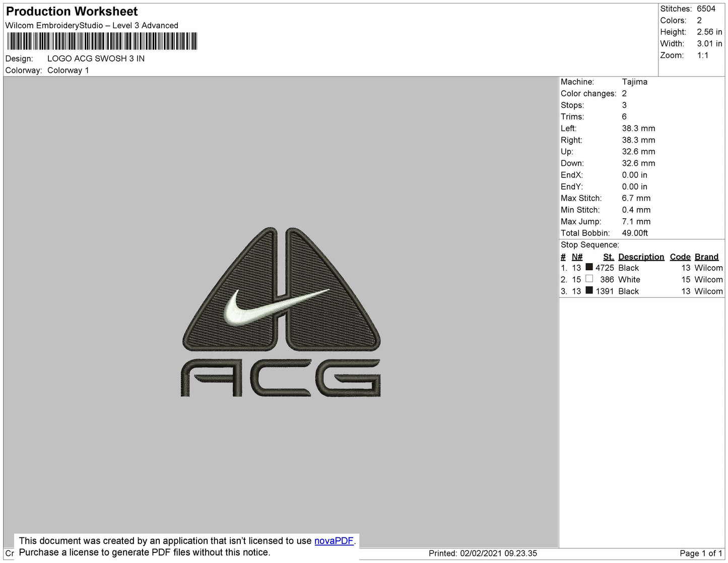Click the Min Stitch value 0.4 mm
The image size is (728, 563).
pos(636,210)
